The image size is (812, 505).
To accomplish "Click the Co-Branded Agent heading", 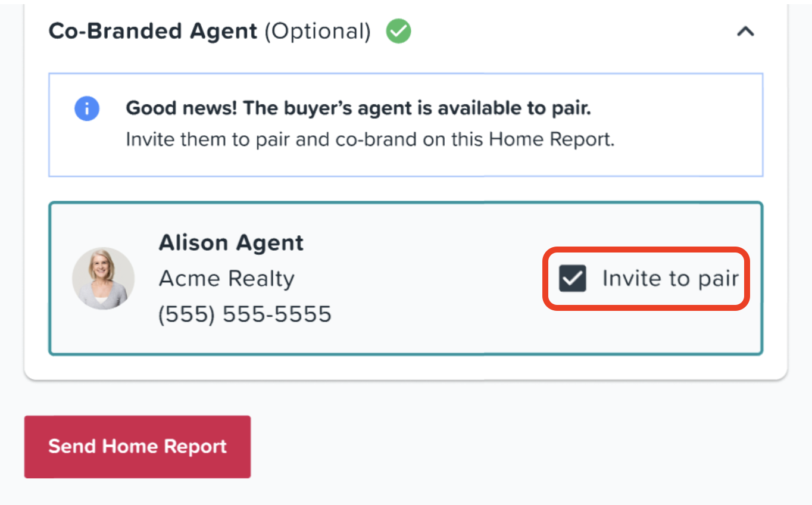I will [x=153, y=31].
